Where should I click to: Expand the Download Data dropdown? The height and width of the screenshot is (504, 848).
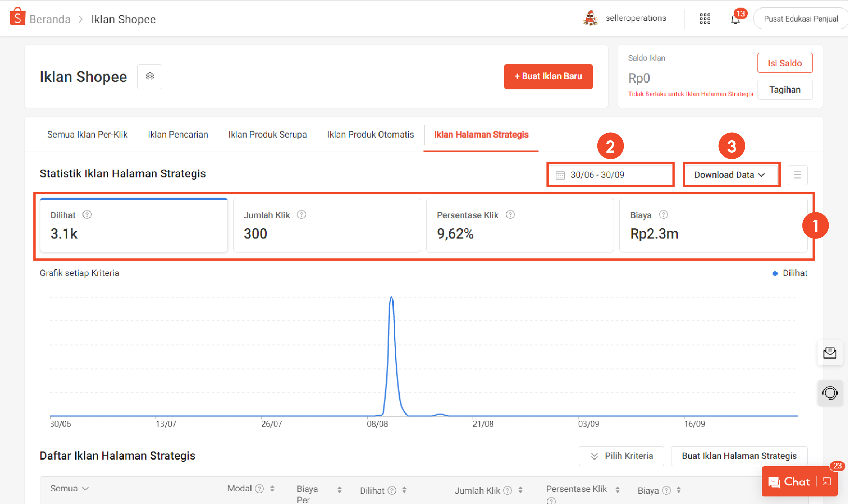coord(731,174)
